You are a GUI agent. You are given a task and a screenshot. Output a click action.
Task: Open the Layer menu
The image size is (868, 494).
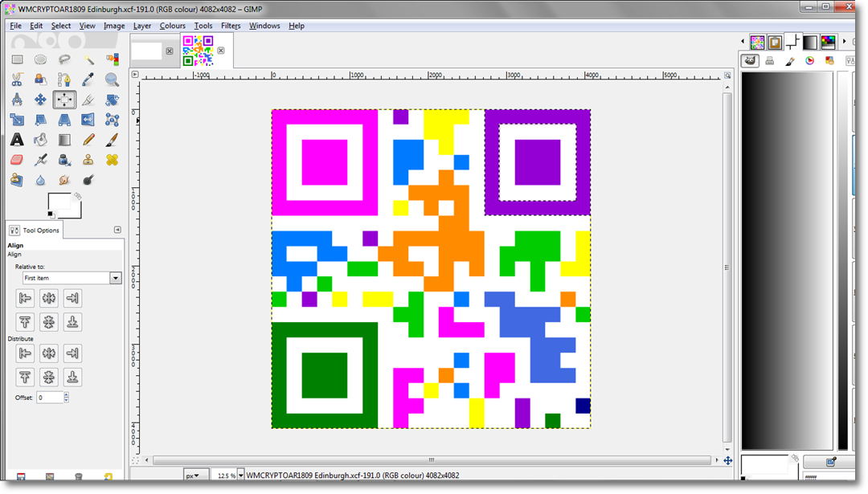coord(141,26)
